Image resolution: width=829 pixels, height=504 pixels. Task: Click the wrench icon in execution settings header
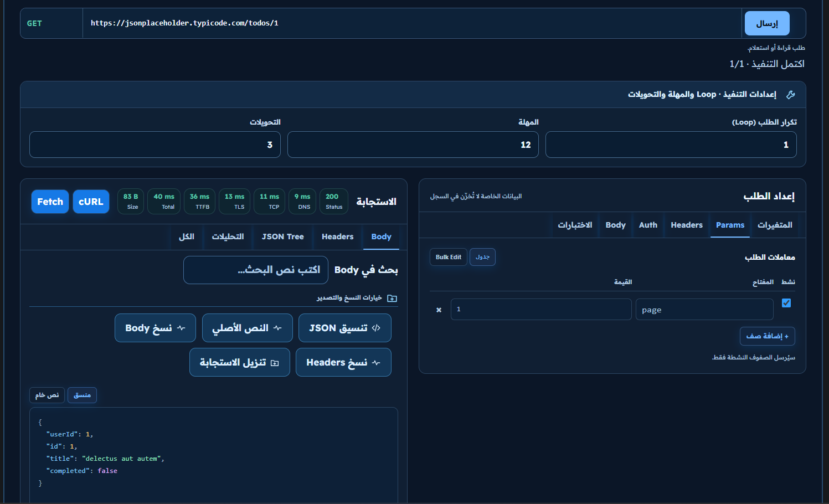tap(790, 95)
